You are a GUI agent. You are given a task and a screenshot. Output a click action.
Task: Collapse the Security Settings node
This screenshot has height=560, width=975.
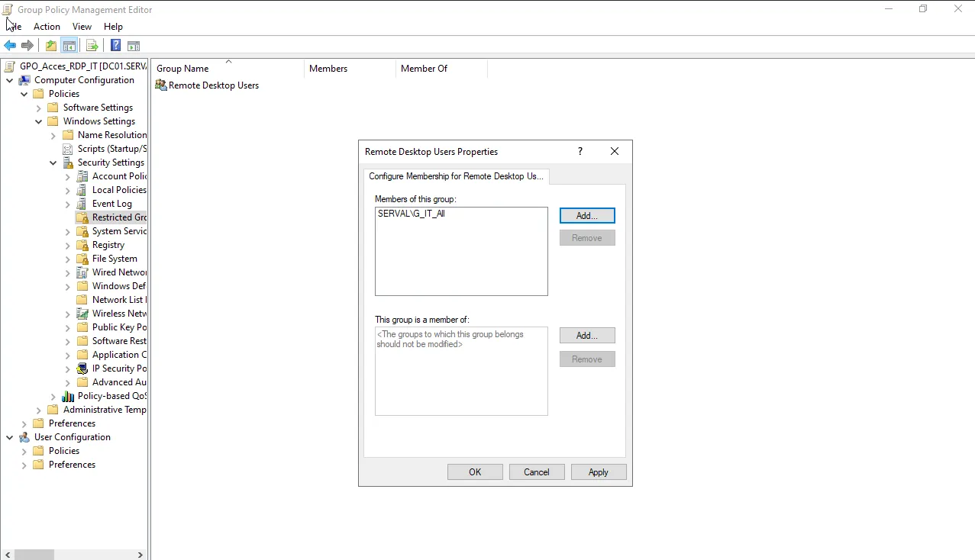[x=53, y=163]
